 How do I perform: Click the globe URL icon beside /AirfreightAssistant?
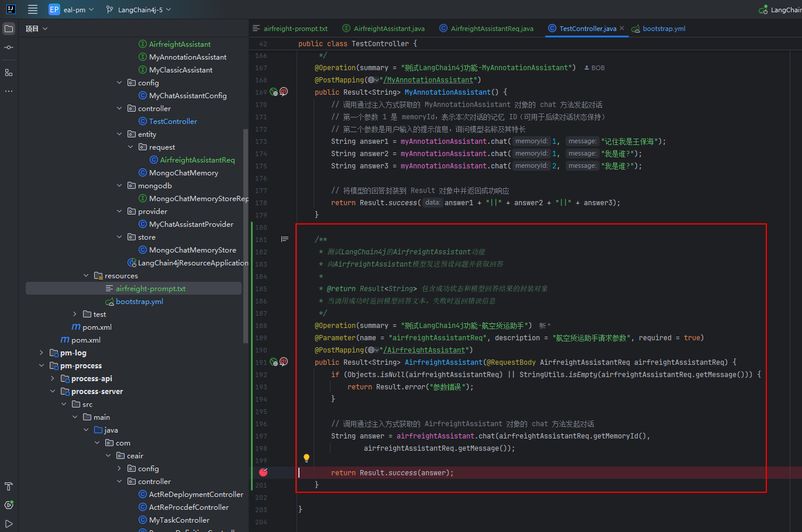pos(373,350)
